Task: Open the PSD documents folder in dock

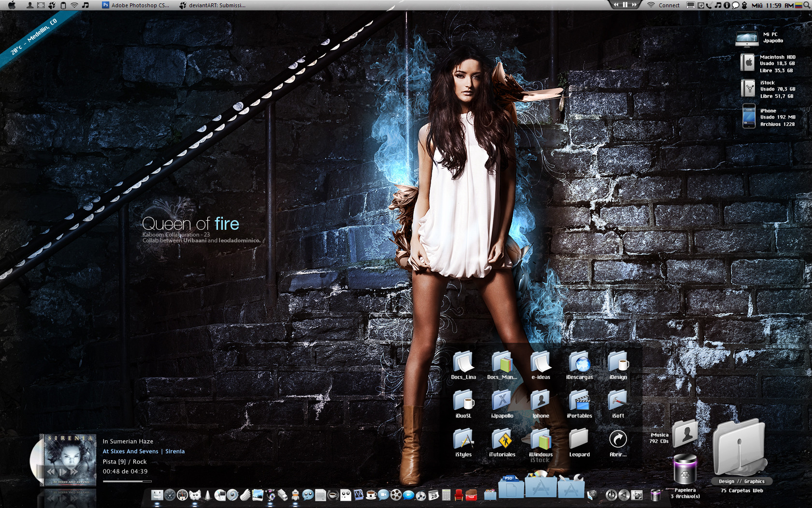Action: point(510,487)
